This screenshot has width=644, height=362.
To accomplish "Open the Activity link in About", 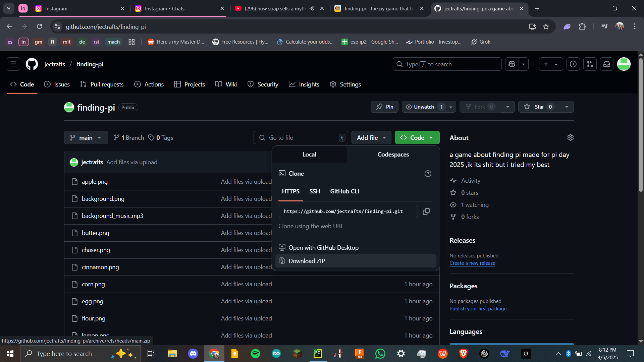I will (x=465, y=181).
